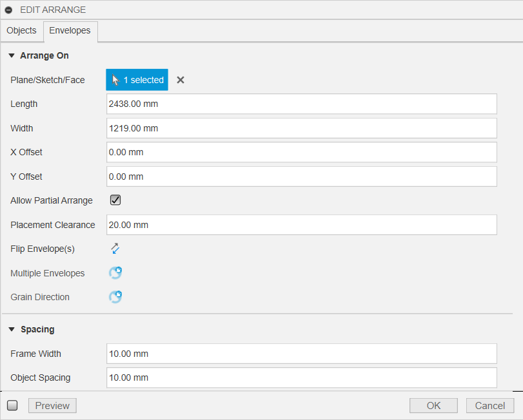Clear the Plane/Sketch/Face selection with X

point(181,80)
